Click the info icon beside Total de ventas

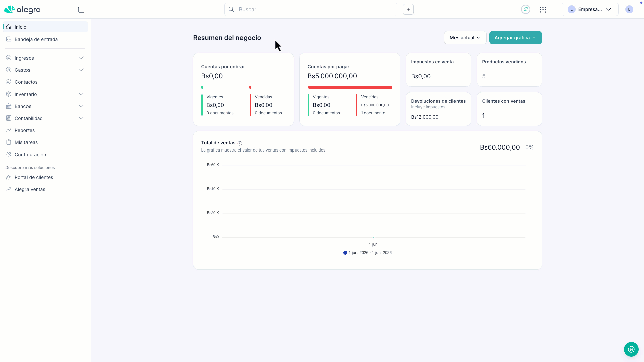tap(240, 143)
